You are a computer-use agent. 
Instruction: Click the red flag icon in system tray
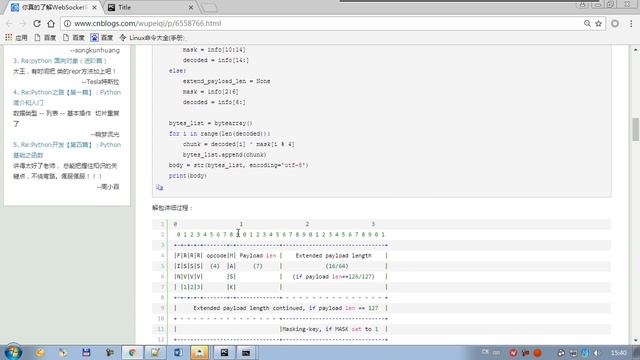526,353
